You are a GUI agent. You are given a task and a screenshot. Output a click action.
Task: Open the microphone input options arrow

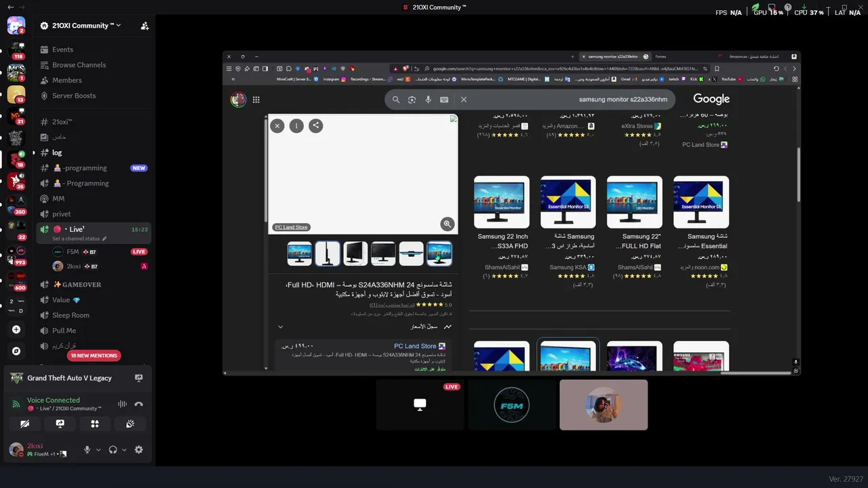tap(98, 449)
